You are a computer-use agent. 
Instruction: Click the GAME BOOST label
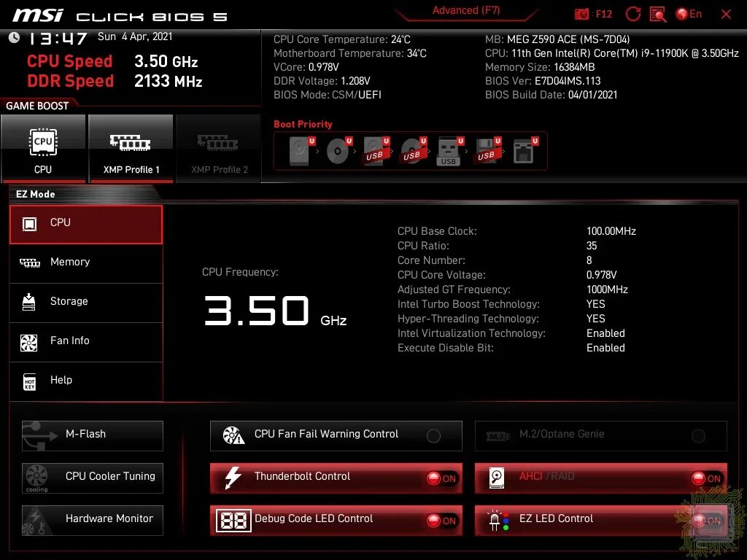(37, 106)
